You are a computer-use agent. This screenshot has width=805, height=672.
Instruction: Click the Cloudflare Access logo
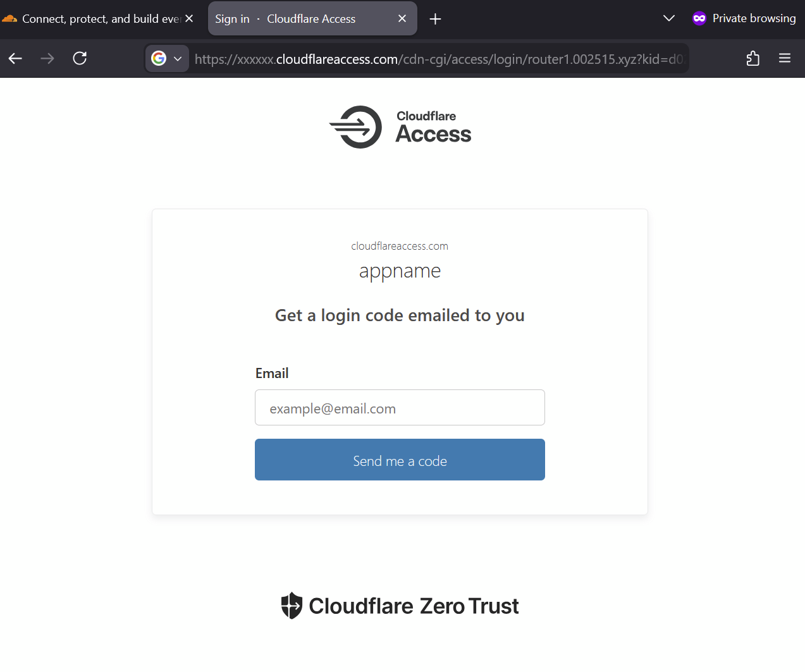click(400, 127)
